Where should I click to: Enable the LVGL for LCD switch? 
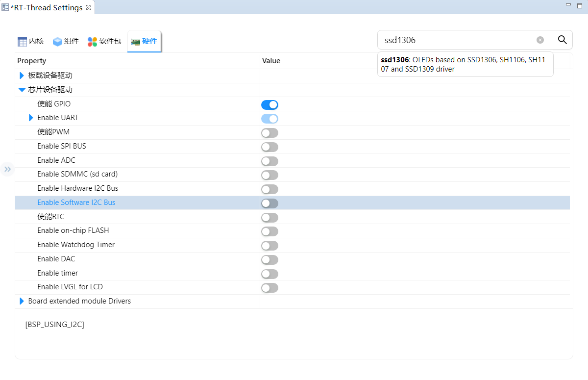tap(269, 288)
